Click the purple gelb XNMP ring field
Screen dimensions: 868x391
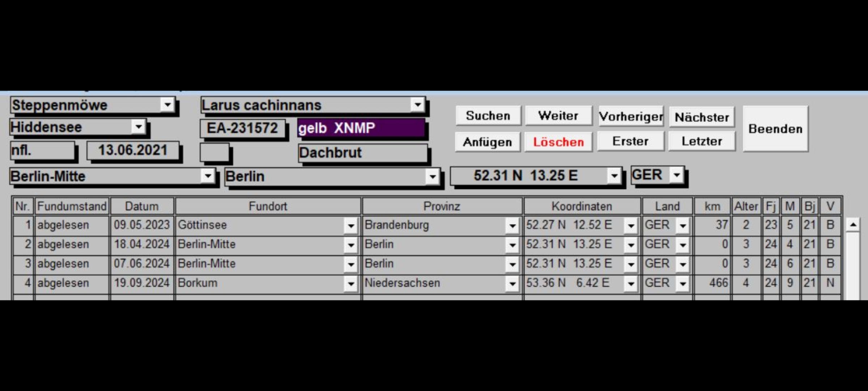[x=361, y=128]
